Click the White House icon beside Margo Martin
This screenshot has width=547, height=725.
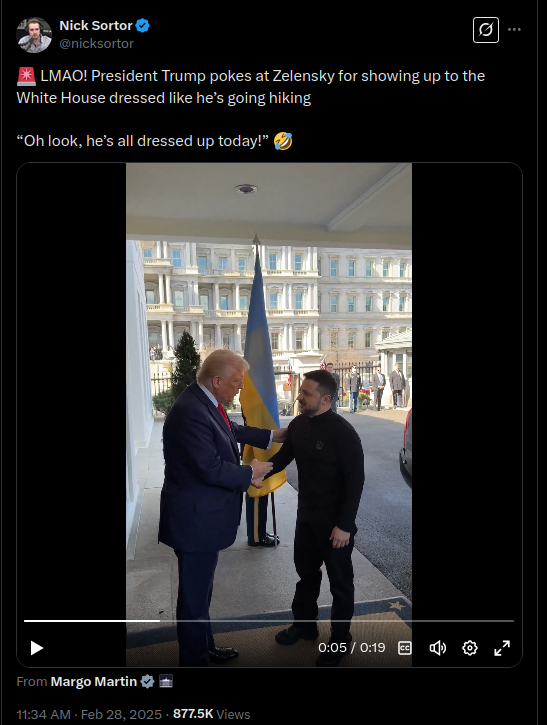pos(166,681)
